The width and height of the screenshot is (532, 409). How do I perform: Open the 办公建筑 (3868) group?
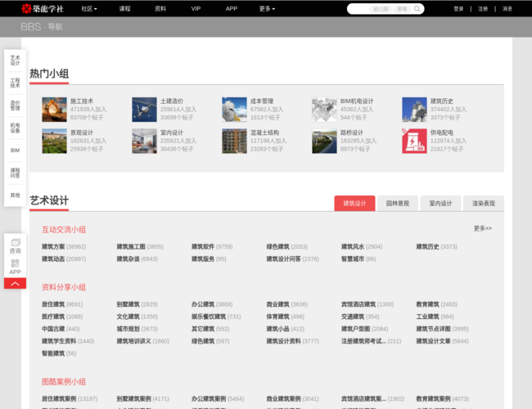pyautogui.click(x=212, y=304)
